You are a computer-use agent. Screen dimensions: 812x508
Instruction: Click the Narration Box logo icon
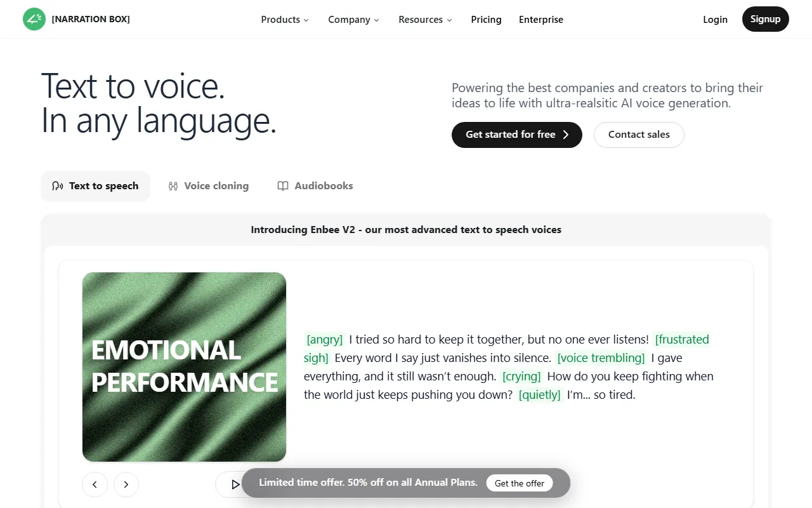tap(34, 19)
